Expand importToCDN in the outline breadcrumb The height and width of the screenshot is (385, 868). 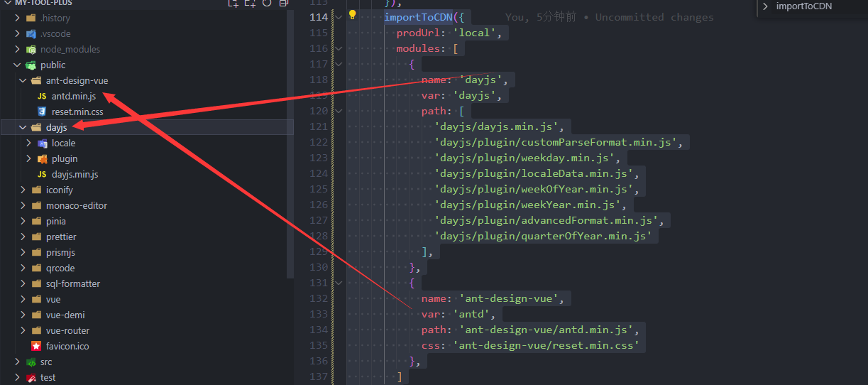(x=765, y=6)
